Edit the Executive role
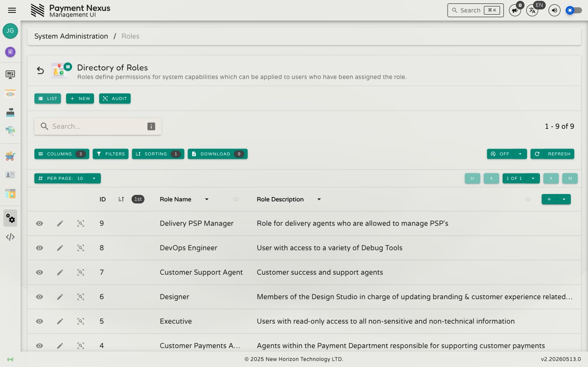This screenshot has width=588, height=367. (60, 322)
